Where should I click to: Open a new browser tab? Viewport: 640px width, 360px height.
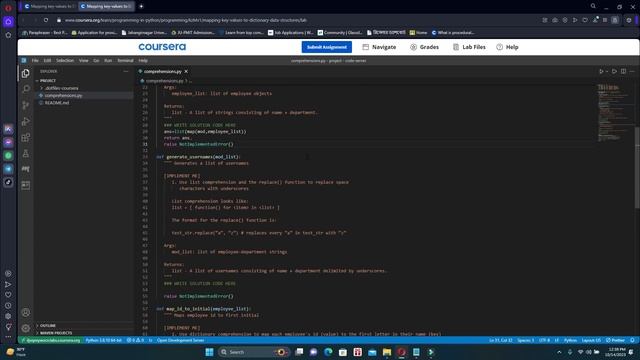pos(141,6)
